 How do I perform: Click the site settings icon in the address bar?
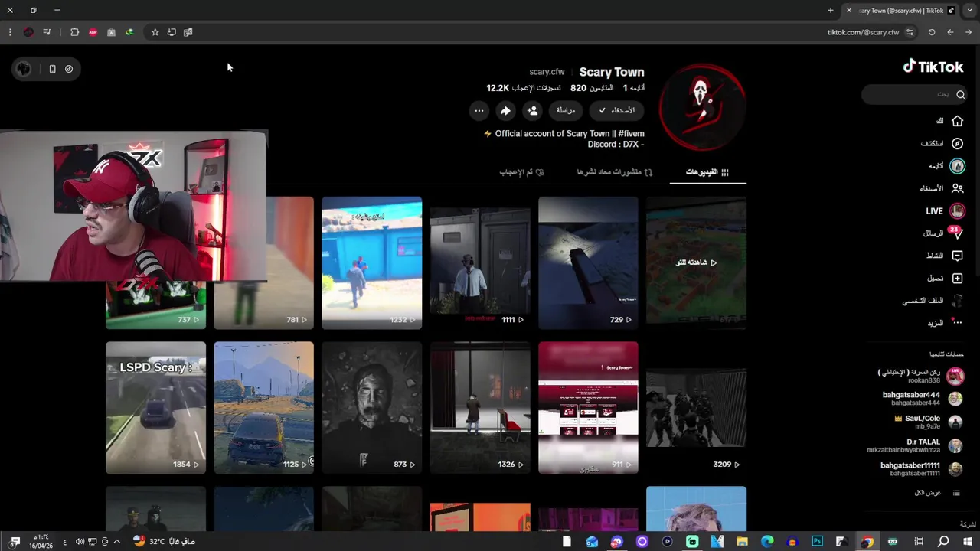coord(910,32)
